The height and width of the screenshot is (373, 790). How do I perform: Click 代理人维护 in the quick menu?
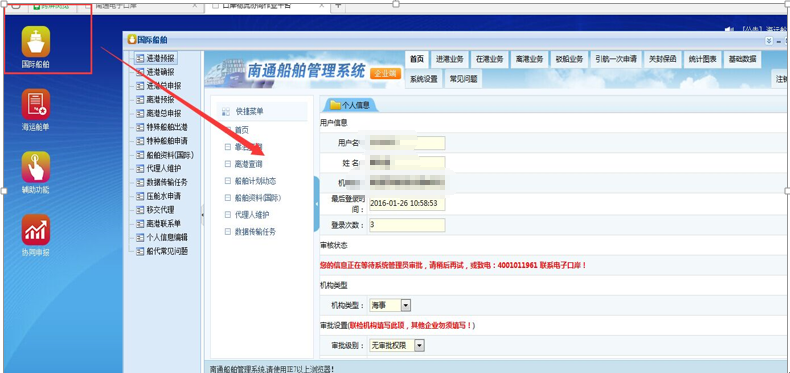252,215
